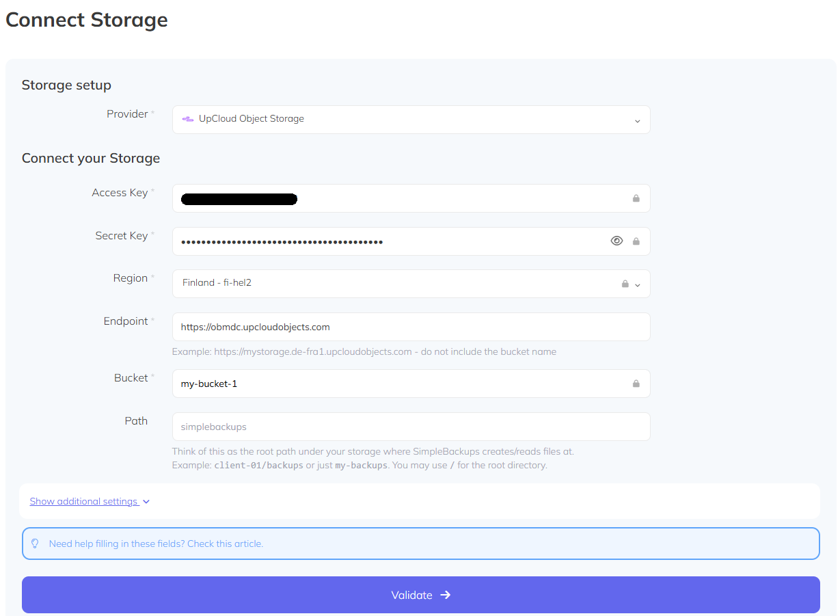Click the lock icon on Bucket field
Image resolution: width=840 pixels, height=616 pixels.
(636, 383)
